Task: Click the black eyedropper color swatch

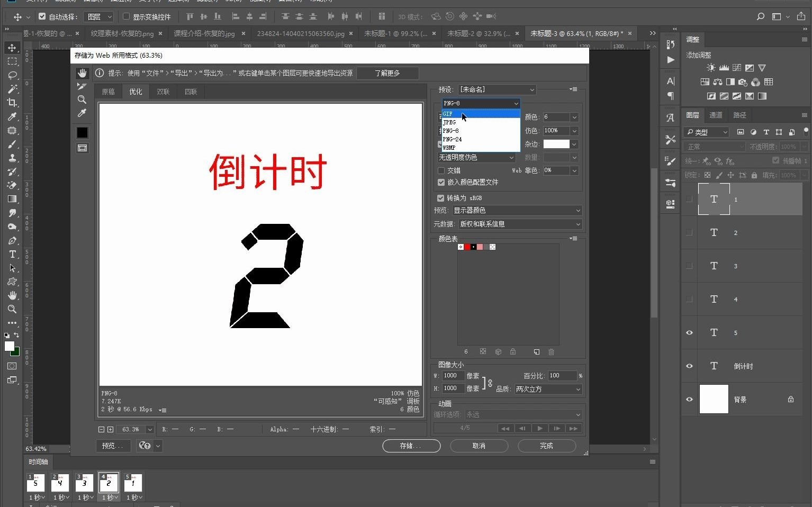Action: pos(82,132)
